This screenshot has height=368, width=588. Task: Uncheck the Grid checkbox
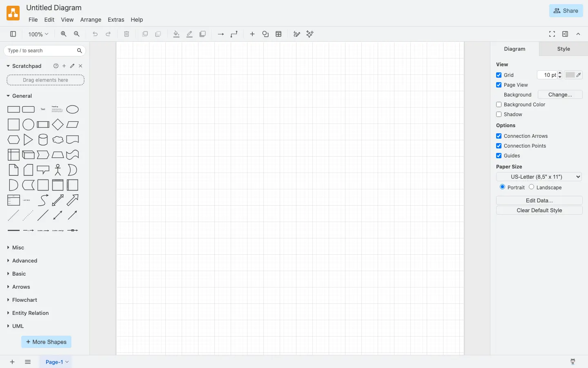click(499, 75)
